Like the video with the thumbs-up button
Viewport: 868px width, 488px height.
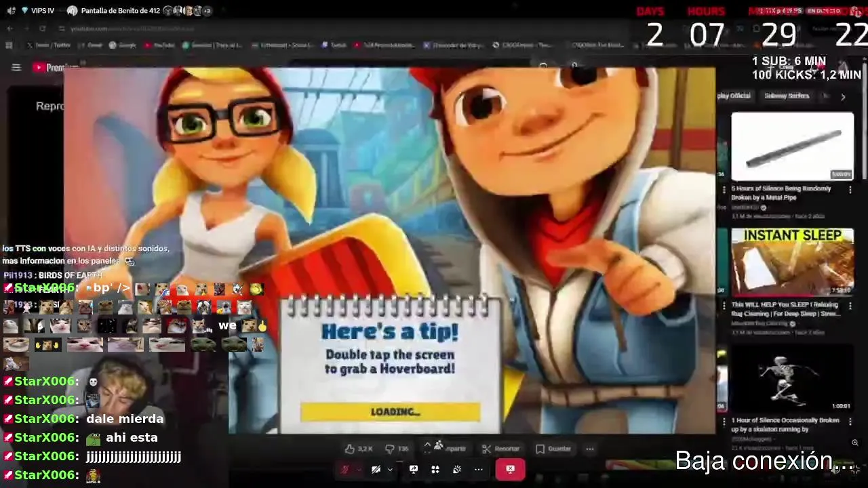(x=359, y=449)
